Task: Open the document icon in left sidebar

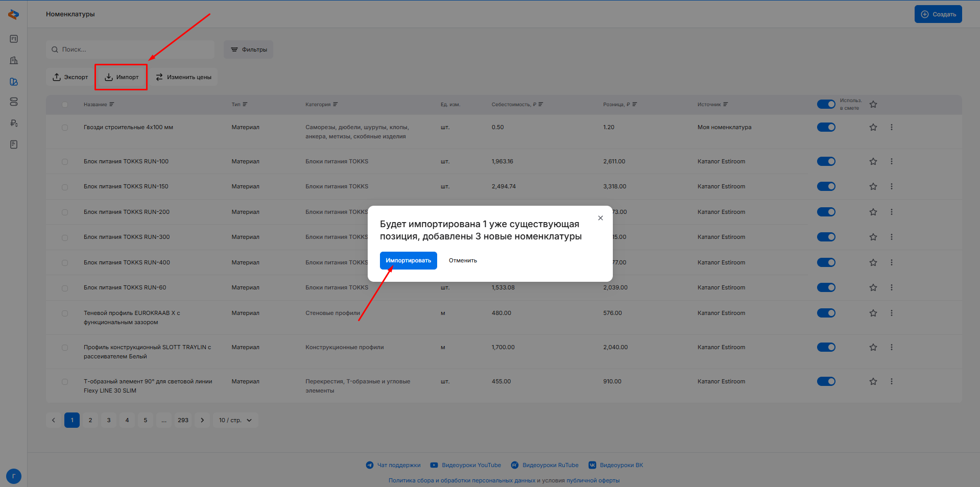Action: [x=14, y=144]
